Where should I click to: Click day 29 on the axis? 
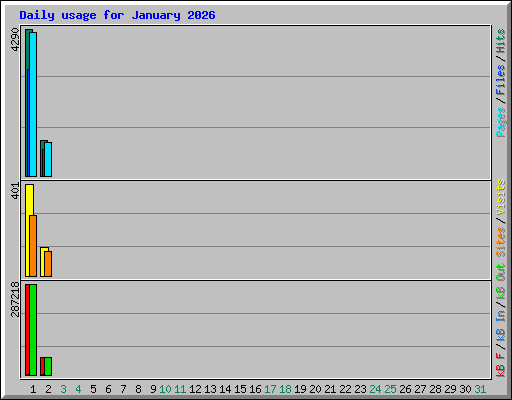(x=450, y=389)
